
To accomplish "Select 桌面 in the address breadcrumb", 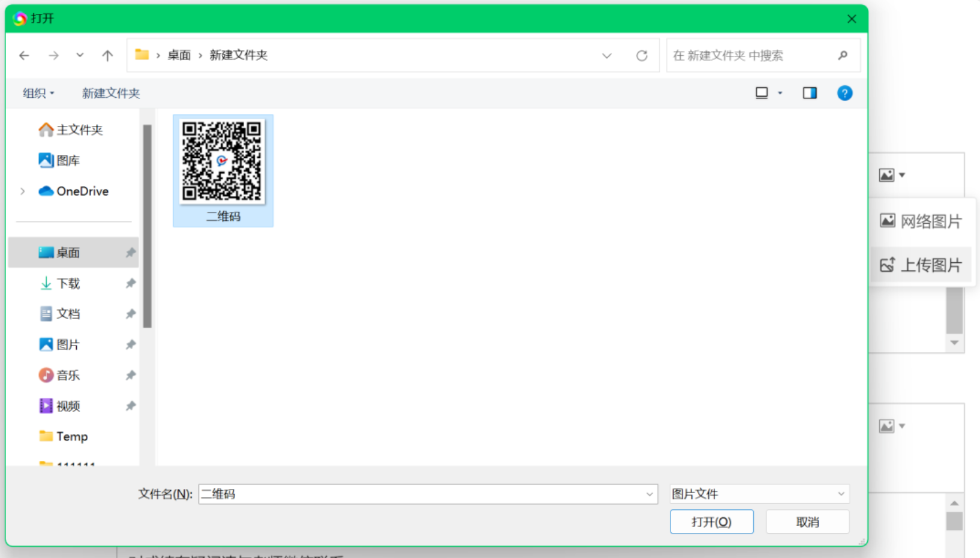I will [179, 55].
